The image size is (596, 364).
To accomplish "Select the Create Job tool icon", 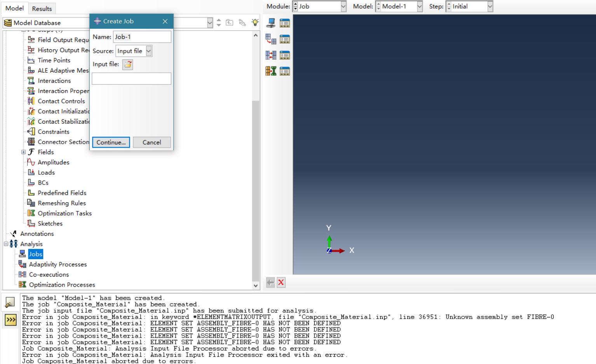I will click(271, 23).
